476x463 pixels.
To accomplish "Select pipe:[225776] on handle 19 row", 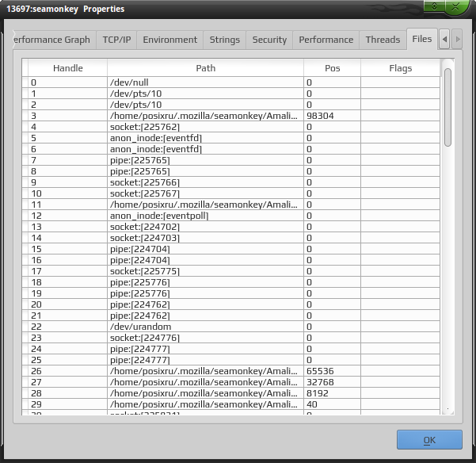I will point(140,293).
